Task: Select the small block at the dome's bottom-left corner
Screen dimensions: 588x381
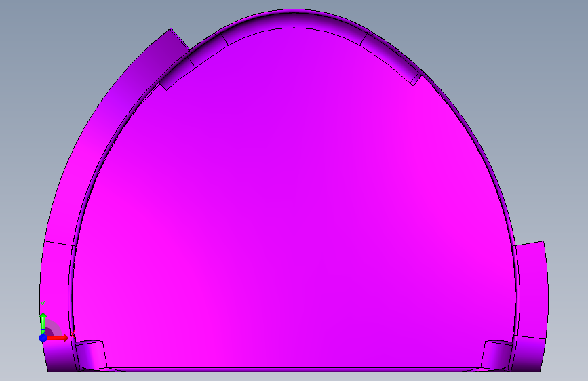Action: pyautogui.click(x=91, y=355)
